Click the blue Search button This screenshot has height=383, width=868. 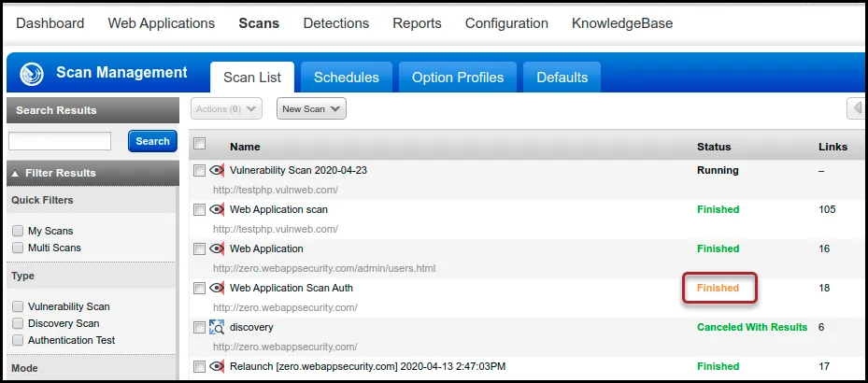point(153,141)
